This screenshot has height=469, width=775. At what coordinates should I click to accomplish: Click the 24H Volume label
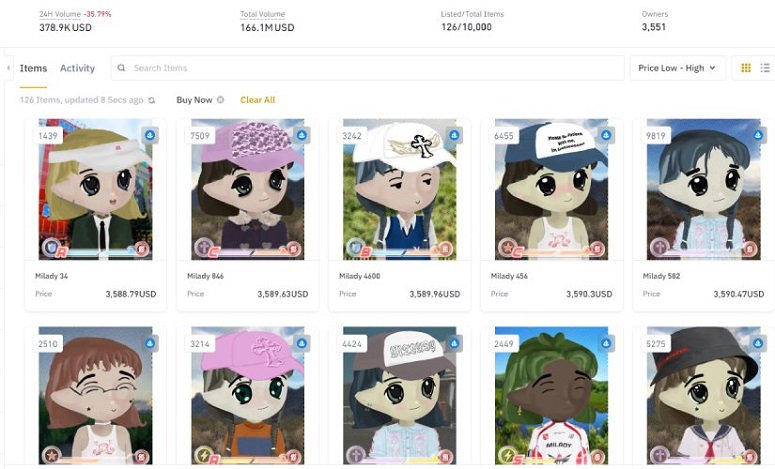pos(58,14)
